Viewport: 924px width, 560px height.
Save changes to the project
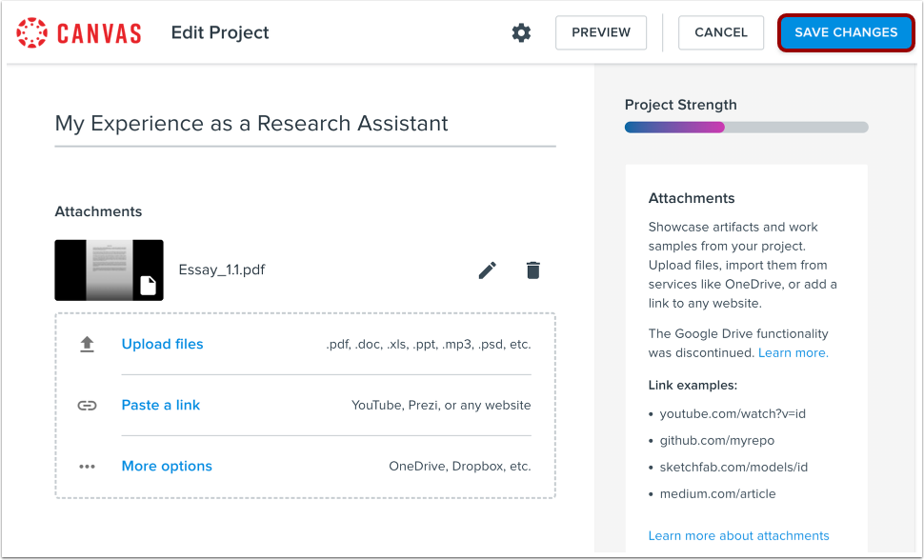pos(846,32)
